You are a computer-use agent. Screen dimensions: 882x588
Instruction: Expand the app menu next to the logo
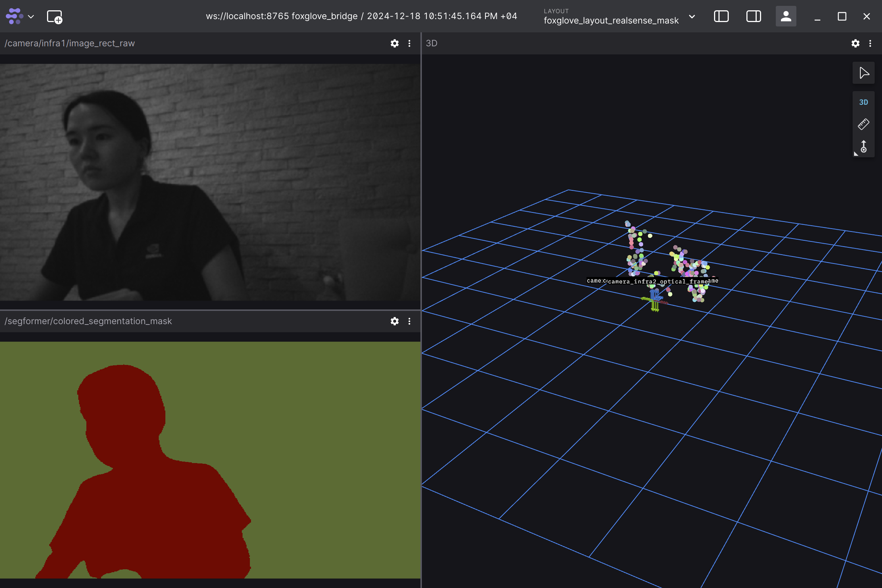click(x=31, y=17)
